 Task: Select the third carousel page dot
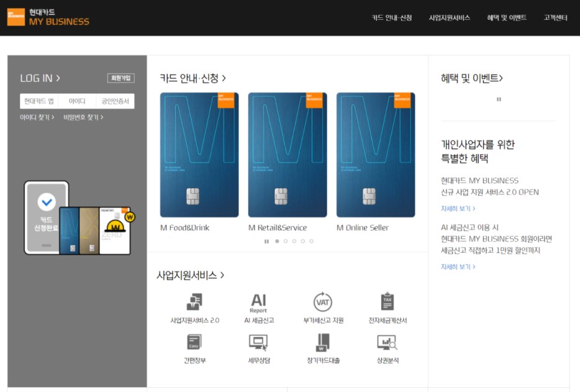[294, 241]
